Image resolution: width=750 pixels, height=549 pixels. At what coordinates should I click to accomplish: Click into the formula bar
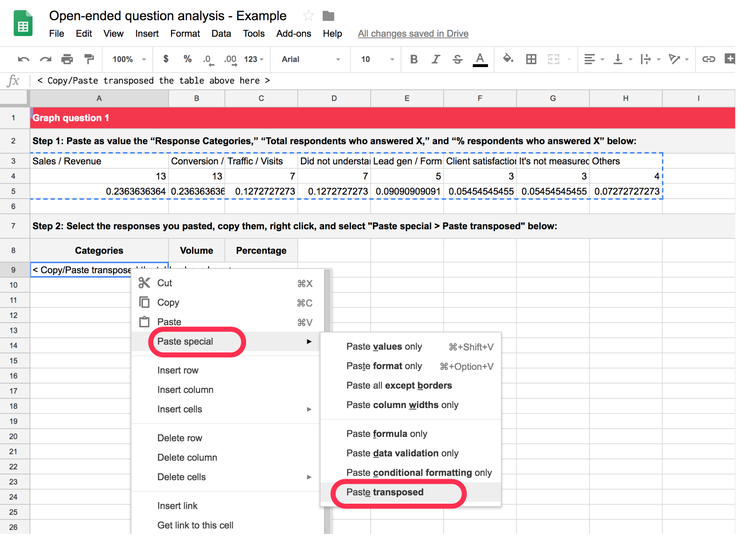[383, 80]
